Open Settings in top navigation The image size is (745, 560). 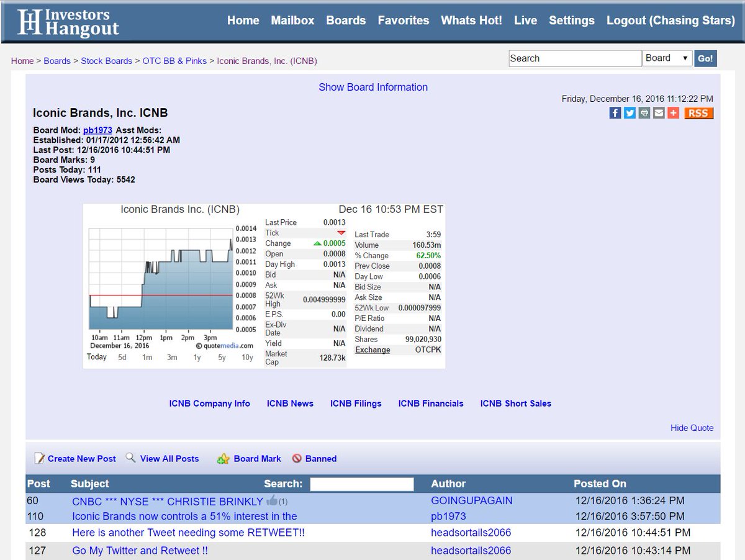572,20
